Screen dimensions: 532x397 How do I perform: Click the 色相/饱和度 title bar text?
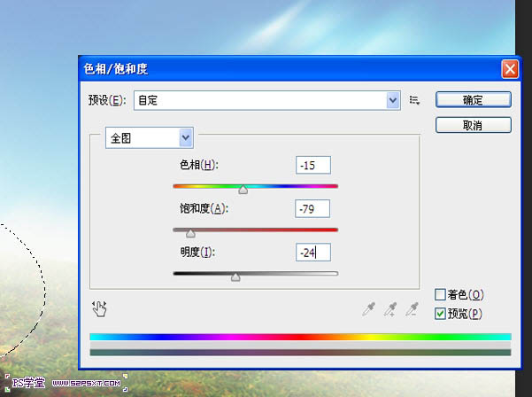pos(116,69)
